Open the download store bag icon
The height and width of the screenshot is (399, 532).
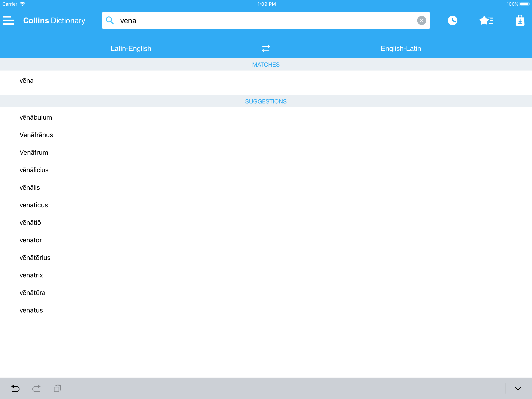520,20
